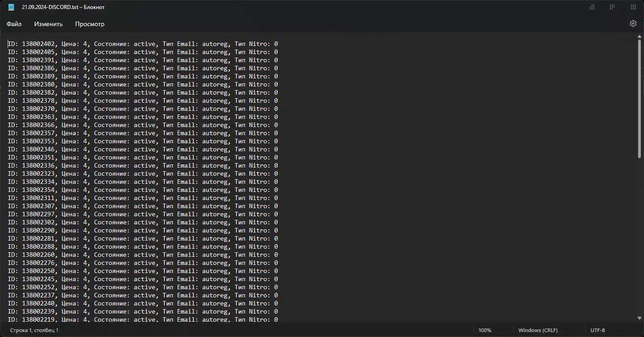
Task: Click the Notepad app icon in title bar
Action: coord(11,7)
